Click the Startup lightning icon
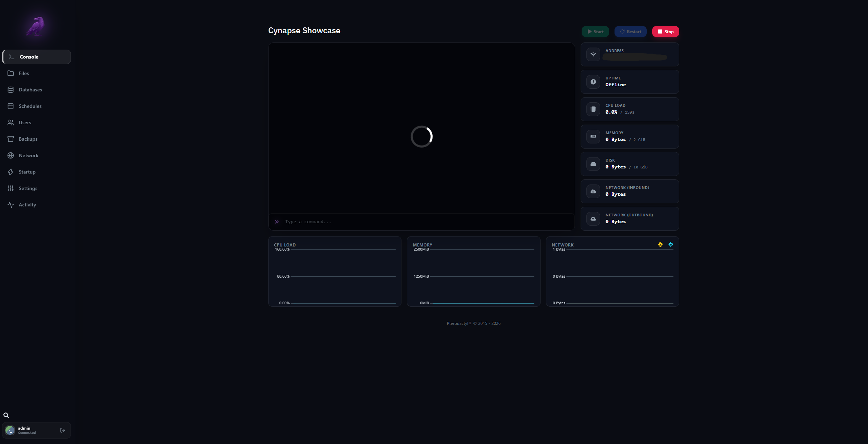The height and width of the screenshot is (444, 868). [11, 172]
